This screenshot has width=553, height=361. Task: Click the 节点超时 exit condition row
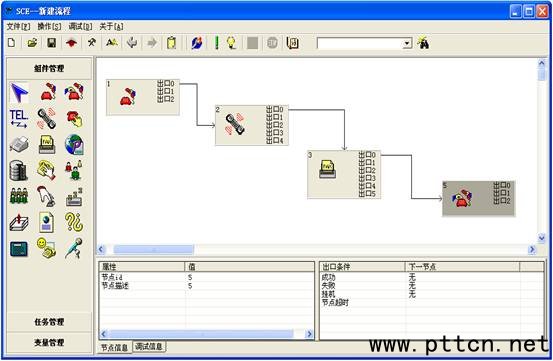click(431, 302)
